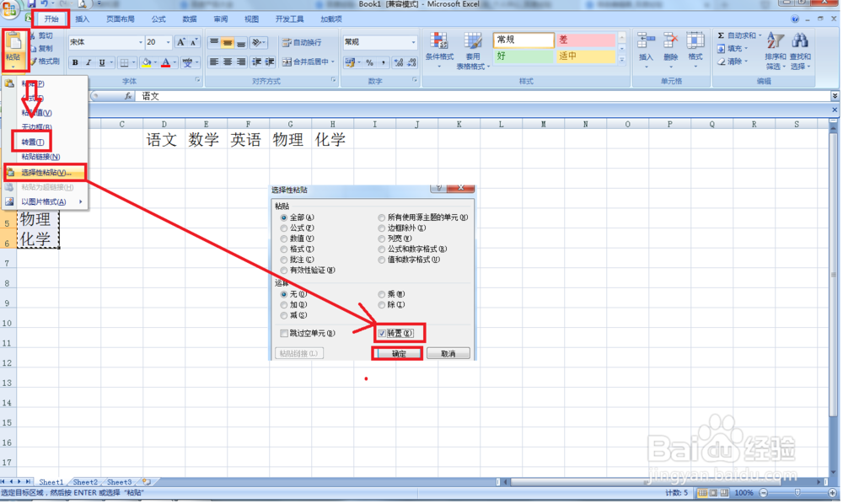
Task: Expand 以图片格式(A) submenu arrow
Action: (x=81, y=202)
